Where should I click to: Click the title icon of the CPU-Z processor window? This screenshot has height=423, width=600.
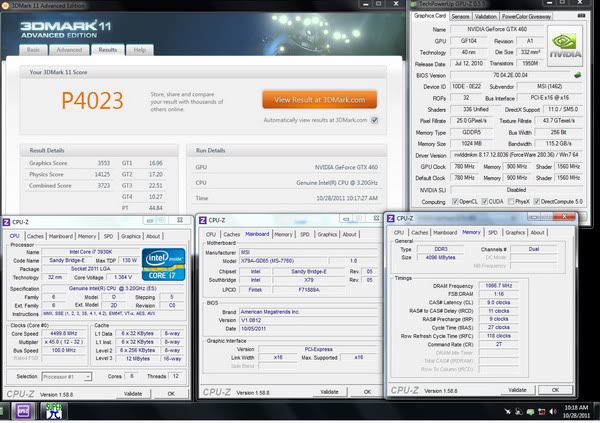[6, 222]
